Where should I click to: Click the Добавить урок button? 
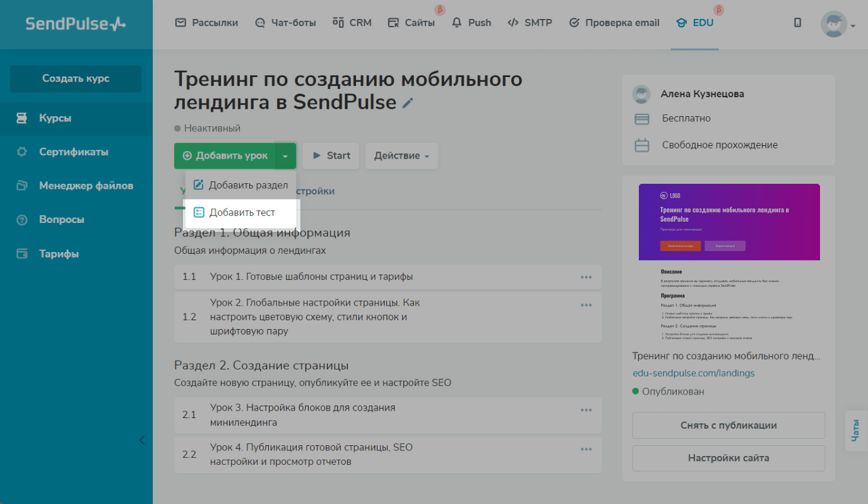coord(225,155)
